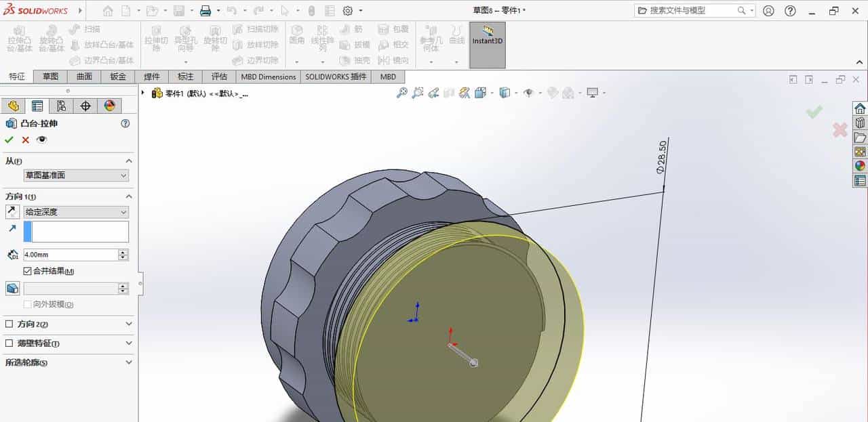Image resolution: width=868 pixels, height=422 pixels.
Task: Open the 草图基准面 dropdown
Action: (x=75, y=175)
